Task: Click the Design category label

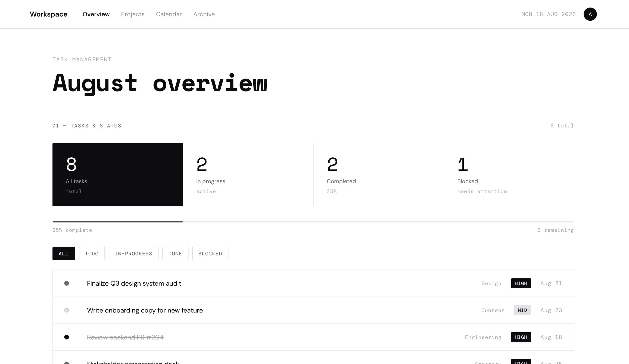Action: [491, 284]
